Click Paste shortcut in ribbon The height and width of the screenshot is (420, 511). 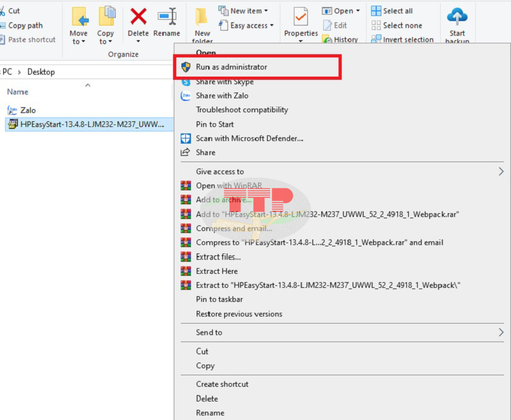(27, 40)
